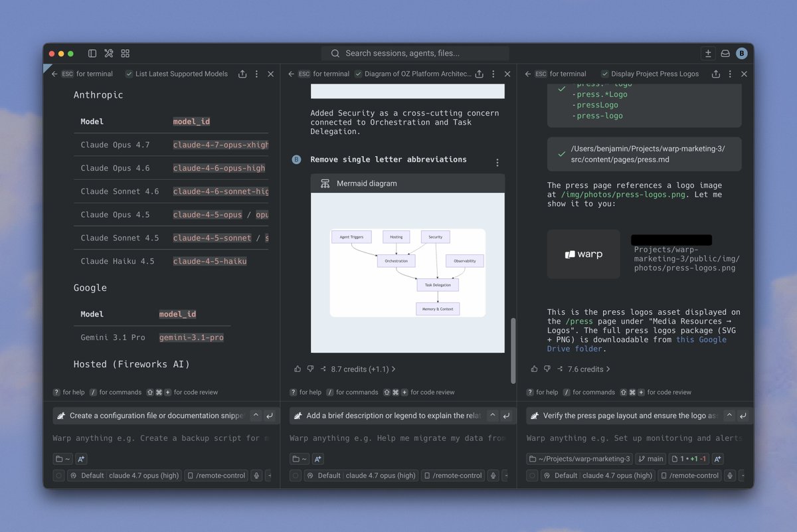Screen dimensions: 797x532
Task: Open the tools icon in title bar
Action: coord(109,53)
